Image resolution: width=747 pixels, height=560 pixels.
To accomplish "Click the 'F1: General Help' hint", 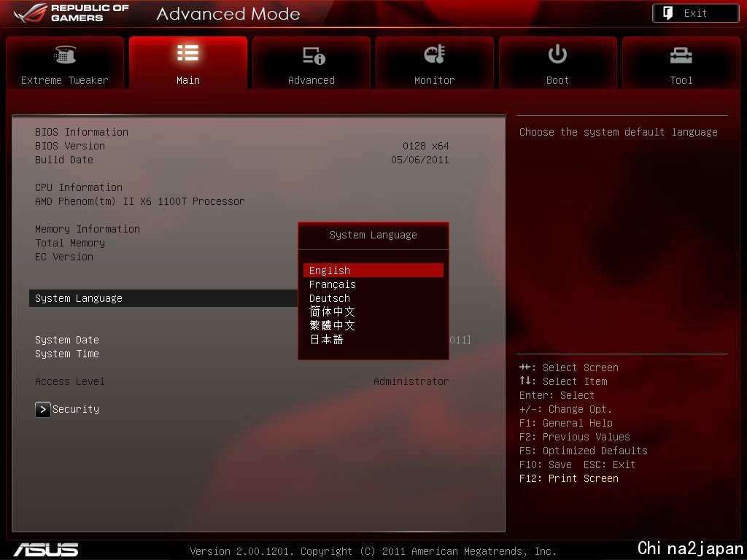I will [566, 423].
